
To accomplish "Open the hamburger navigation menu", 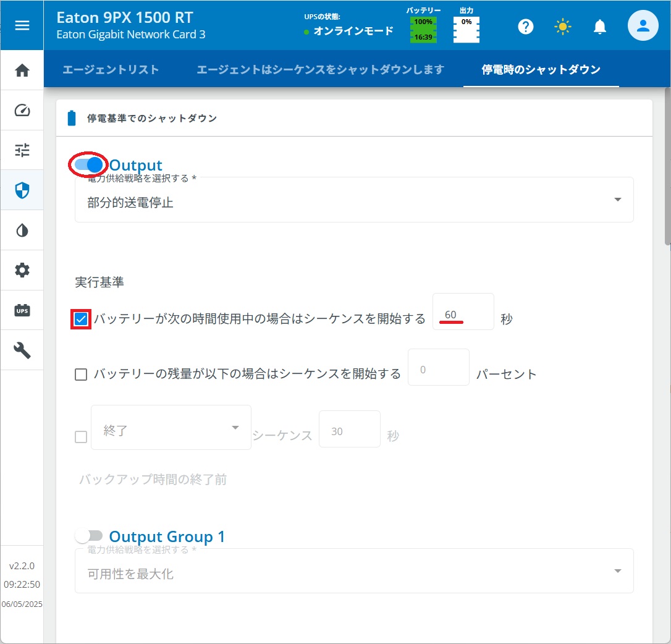I will coord(22,25).
